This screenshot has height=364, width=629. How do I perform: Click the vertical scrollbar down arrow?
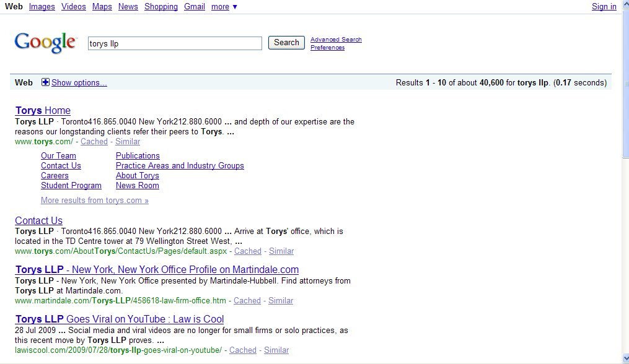pyautogui.click(x=625, y=358)
